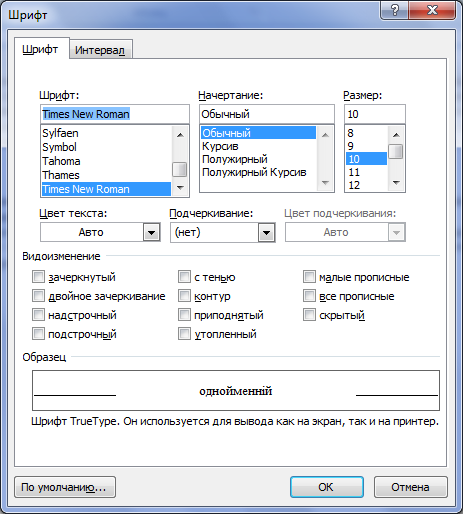Choose Thames in the font list
The image size is (463, 514).
click(106, 175)
